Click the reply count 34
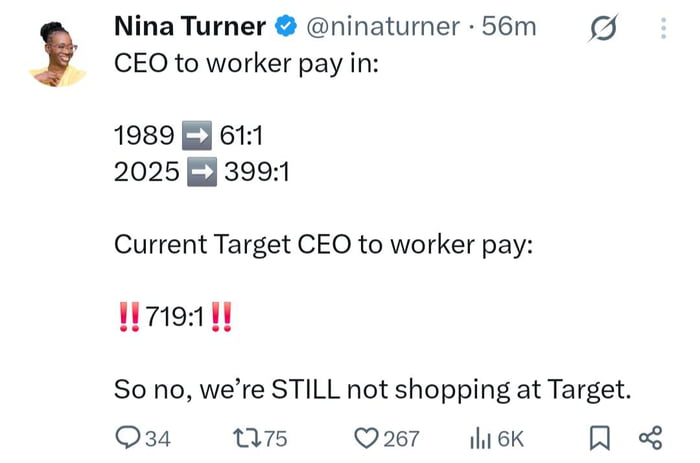This screenshot has height=463, width=700. tap(158, 438)
